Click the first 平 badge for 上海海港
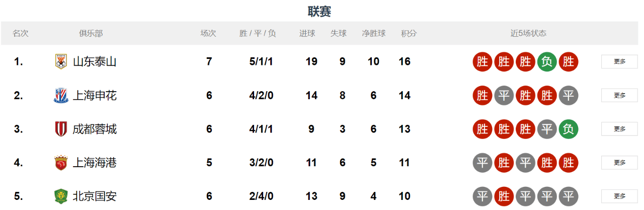The width and height of the screenshot is (644, 210). click(482, 163)
